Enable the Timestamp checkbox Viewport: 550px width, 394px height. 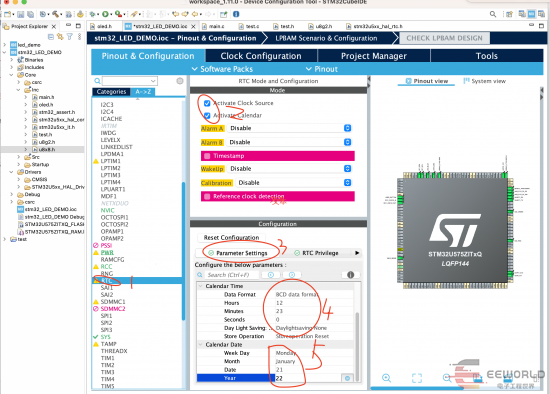tap(207, 156)
